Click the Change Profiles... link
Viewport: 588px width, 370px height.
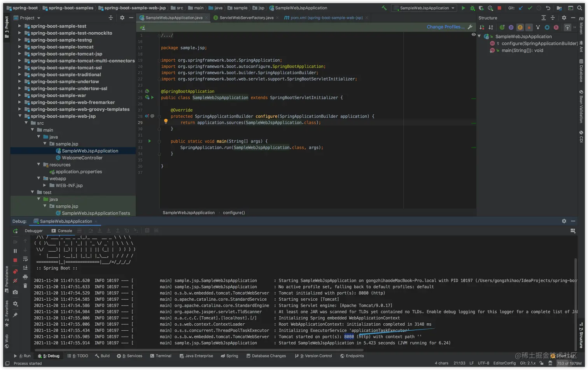[445, 27]
